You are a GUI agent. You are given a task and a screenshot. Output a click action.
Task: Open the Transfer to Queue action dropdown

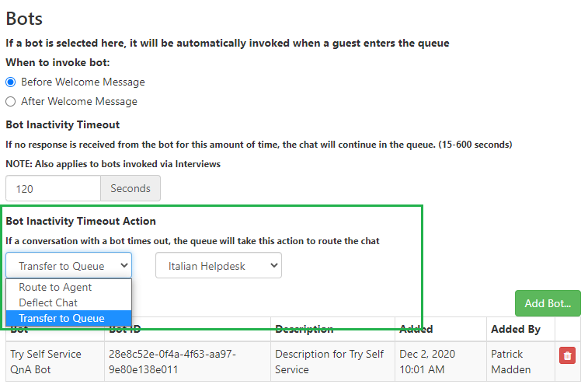tap(68, 265)
